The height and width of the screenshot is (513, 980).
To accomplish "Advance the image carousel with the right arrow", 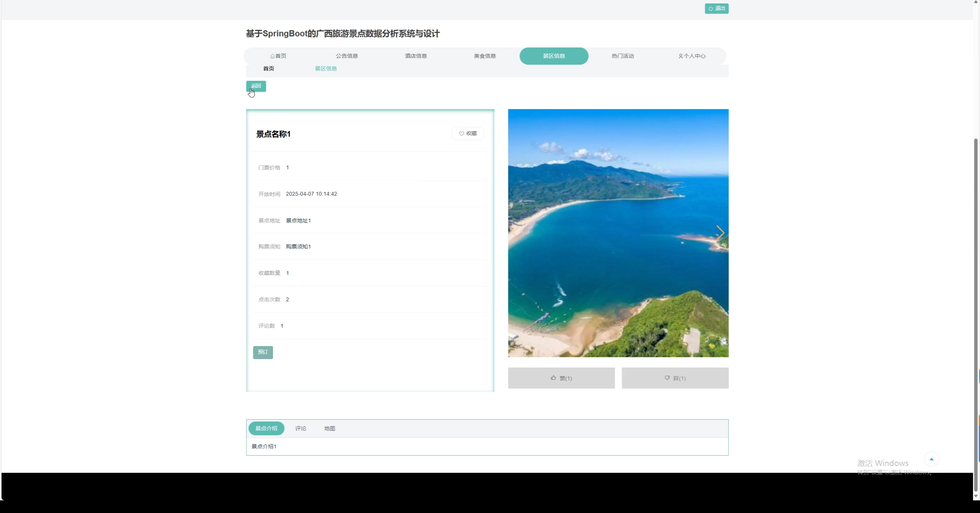I will coord(720,233).
